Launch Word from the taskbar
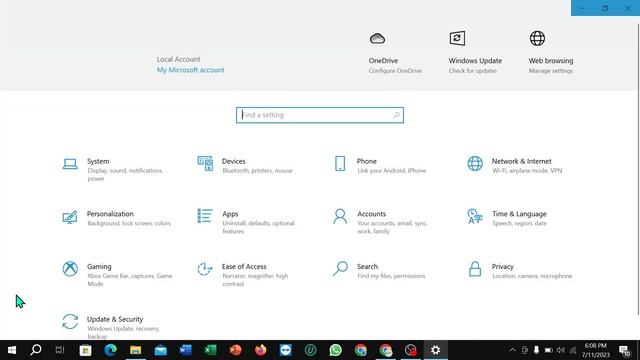The width and height of the screenshot is (640, 360). pyautogui.click(x=186, y=350)
